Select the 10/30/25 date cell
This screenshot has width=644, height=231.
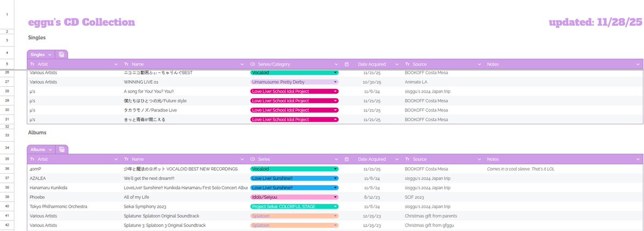(372, 82)
